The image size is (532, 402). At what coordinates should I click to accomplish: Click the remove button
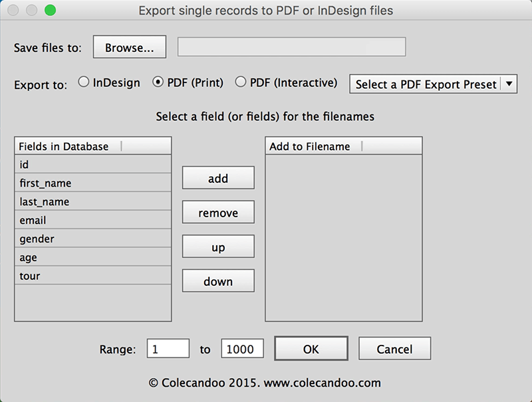217,212
